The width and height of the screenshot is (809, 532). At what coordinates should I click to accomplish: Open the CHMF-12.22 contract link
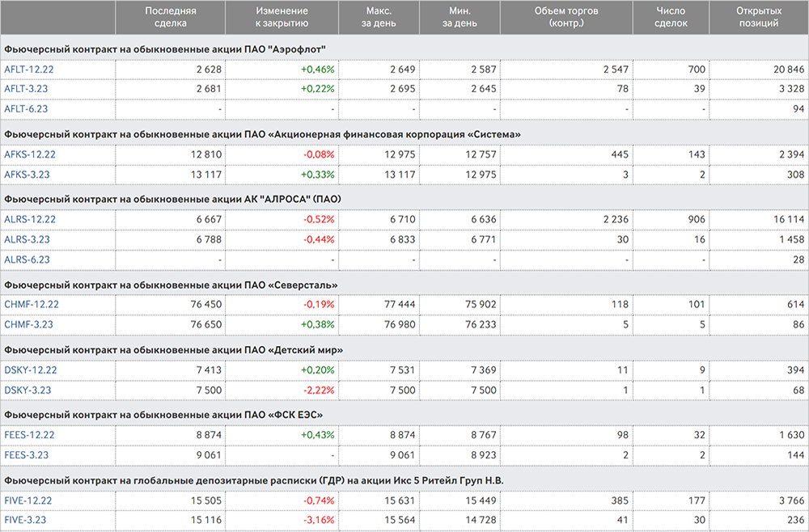click(x=30, y=305)
